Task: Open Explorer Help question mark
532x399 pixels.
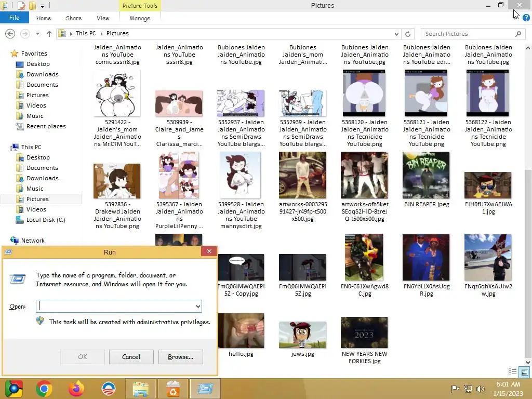Action: 526,18
